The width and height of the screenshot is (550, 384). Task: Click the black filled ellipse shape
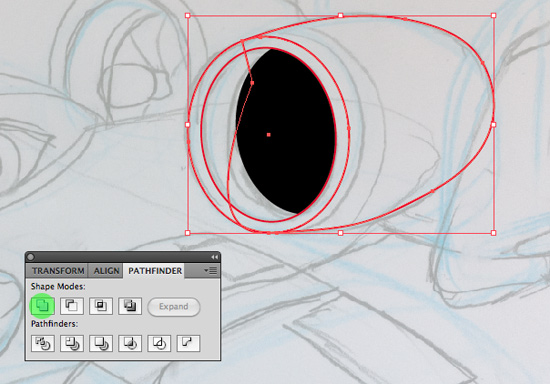[286, 131]
